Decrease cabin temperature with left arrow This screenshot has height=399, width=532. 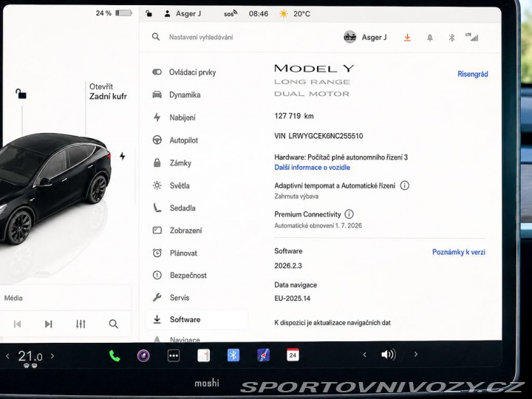point(7,356)
